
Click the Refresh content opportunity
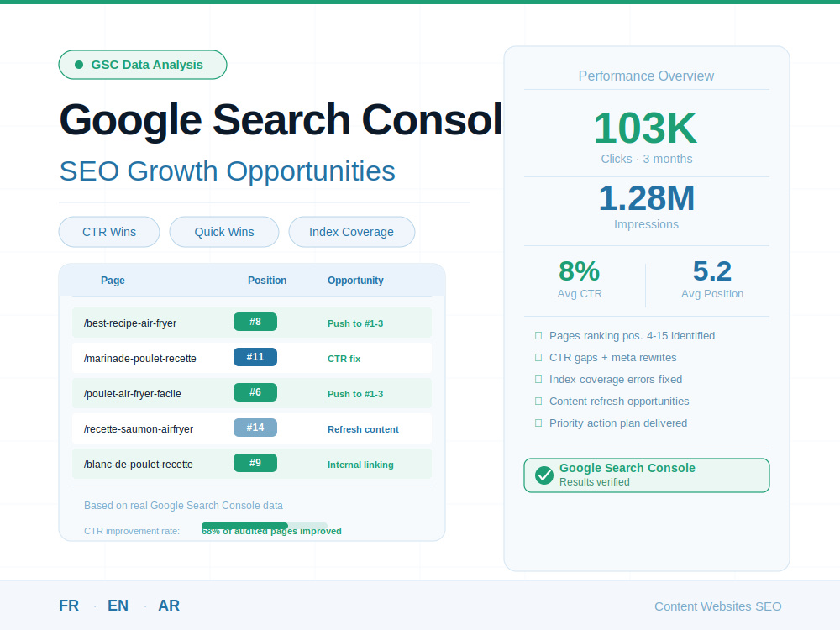[363, 429]
